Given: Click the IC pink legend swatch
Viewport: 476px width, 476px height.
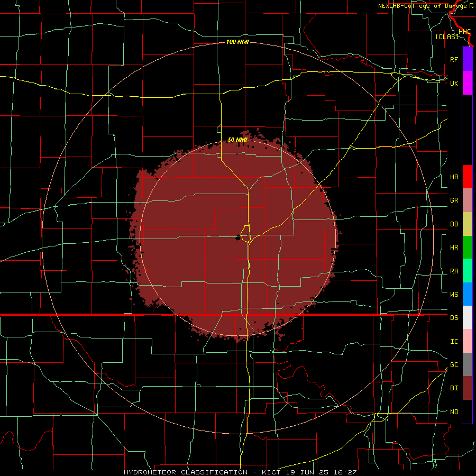Looking at the screenshot, I should [x=467, y=341].
